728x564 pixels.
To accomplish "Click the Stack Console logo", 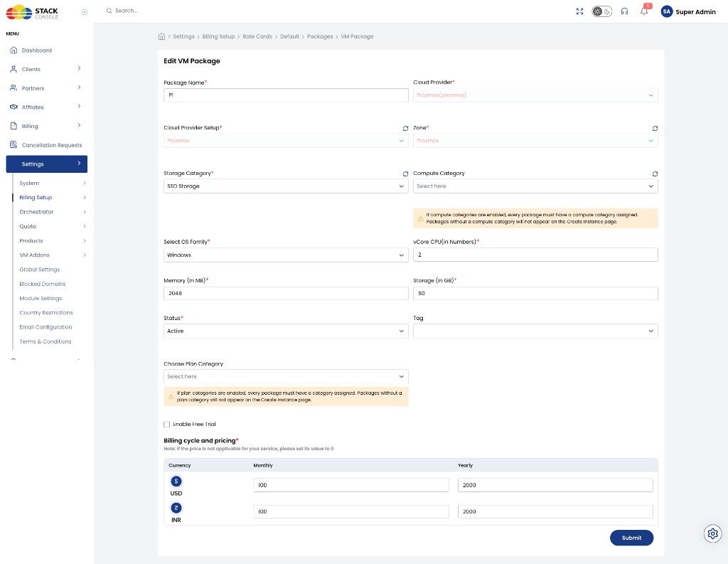I will 32,12.
